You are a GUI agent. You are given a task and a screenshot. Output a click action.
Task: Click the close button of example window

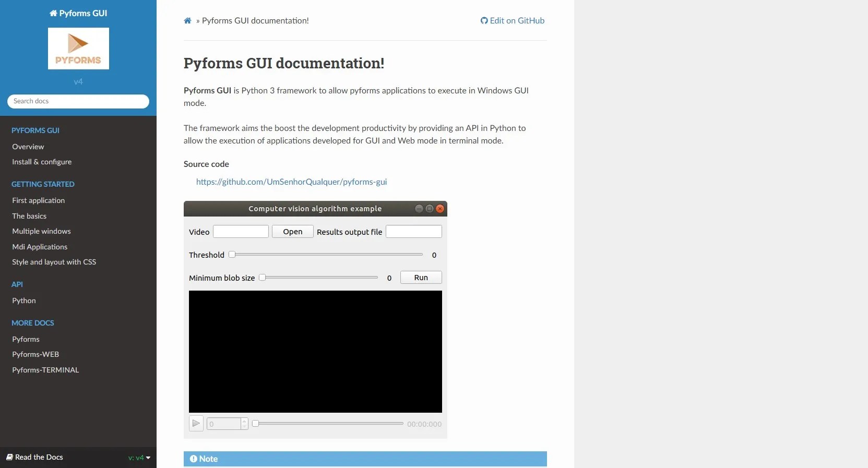click(440, 209)
